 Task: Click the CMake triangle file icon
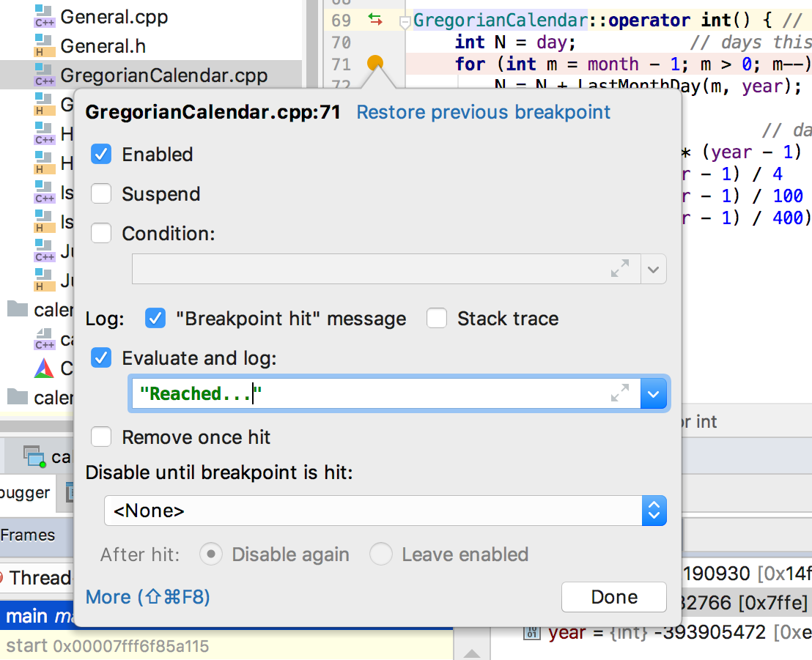click(45, 368)
